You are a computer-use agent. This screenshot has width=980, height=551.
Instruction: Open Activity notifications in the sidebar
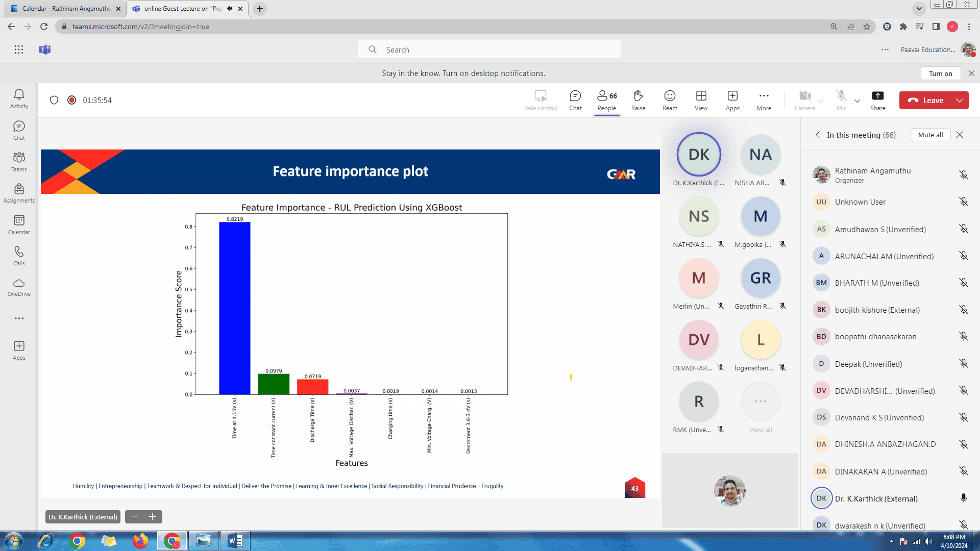point(19,98)
